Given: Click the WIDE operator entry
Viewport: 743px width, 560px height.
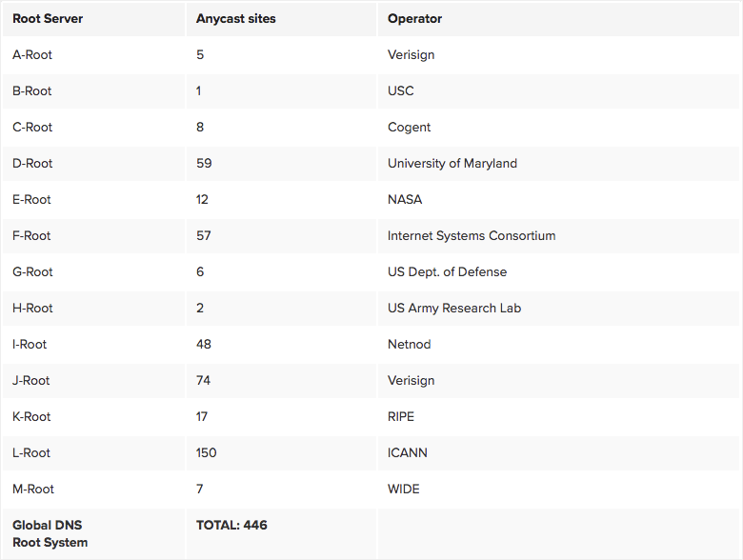Looking at the screenshot, I should (403, 490).
